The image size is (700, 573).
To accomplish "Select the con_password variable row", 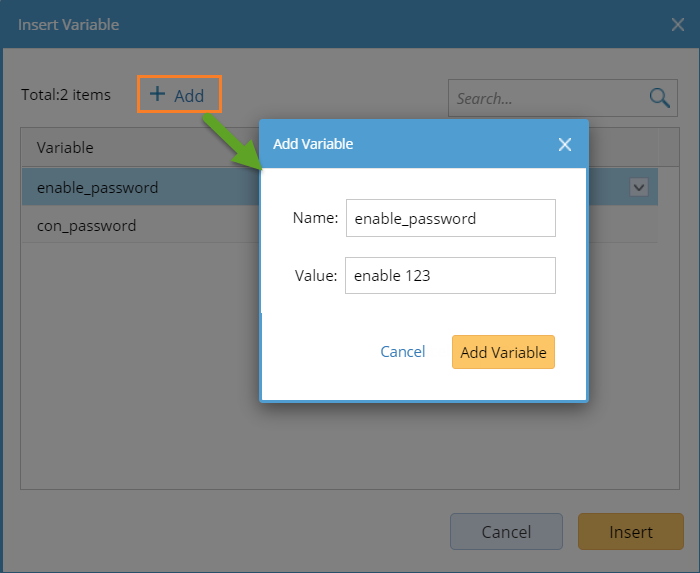I will click(140, 225).
